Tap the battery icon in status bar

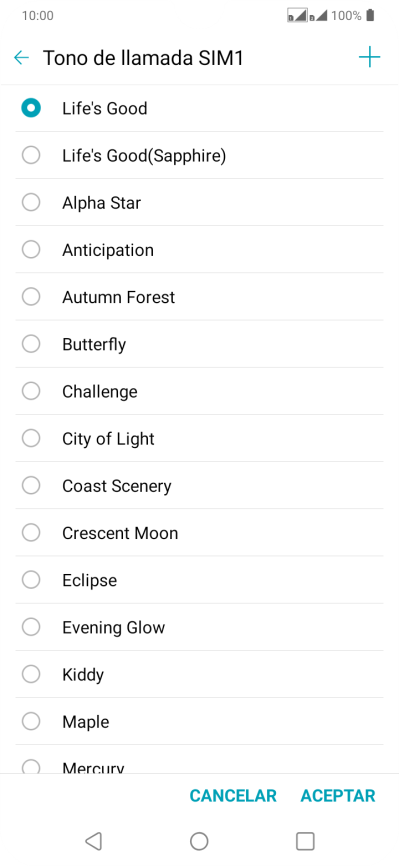click(370, 15)
